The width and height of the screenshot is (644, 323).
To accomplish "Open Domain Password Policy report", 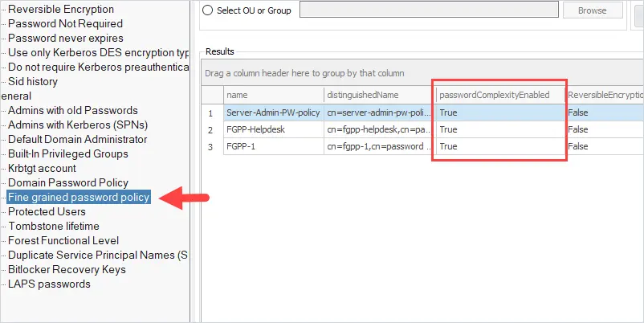I will (68, 182).
